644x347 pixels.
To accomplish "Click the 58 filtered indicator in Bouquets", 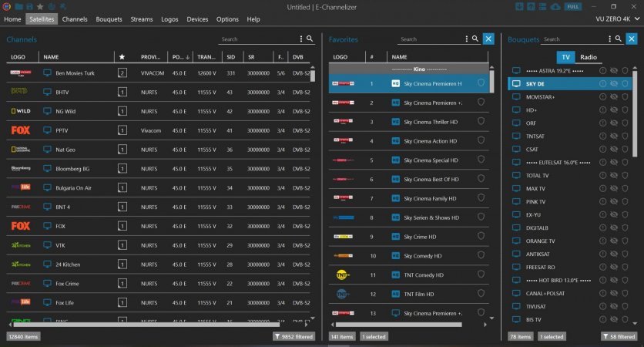I will coord(619,336).
